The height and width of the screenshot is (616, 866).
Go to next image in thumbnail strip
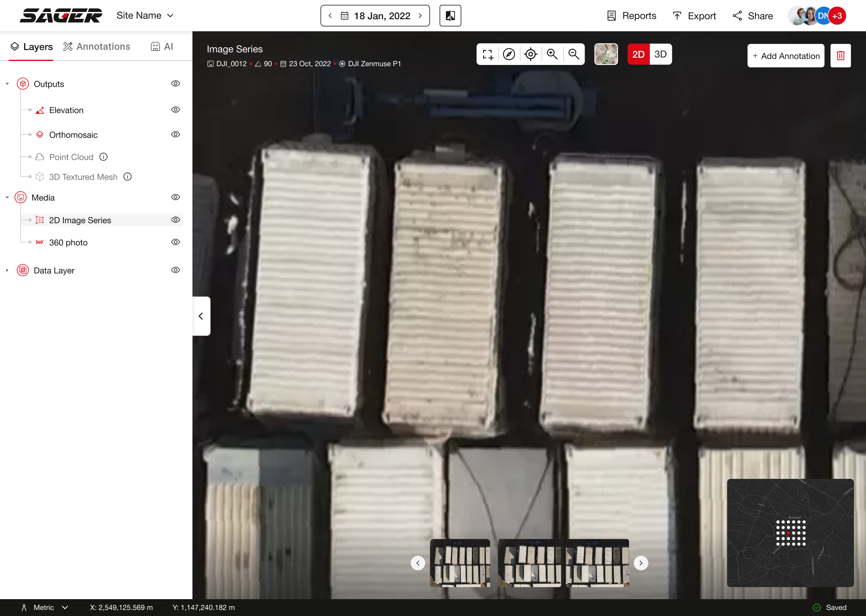(641, 563)
